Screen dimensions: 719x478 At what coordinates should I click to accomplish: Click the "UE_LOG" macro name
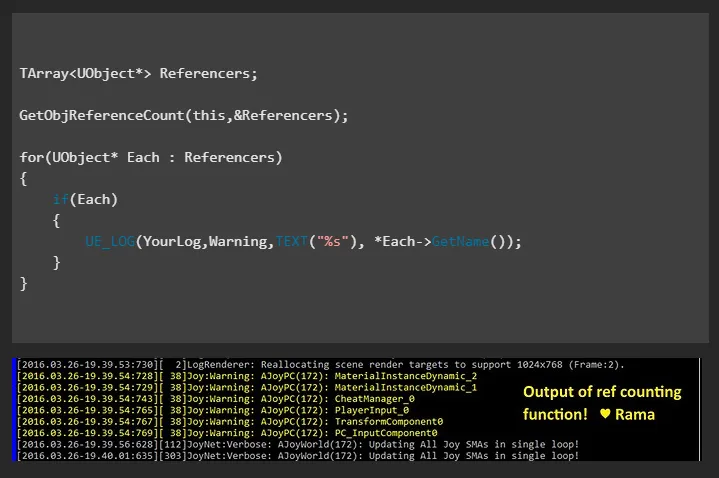click(x=110, y=242)
